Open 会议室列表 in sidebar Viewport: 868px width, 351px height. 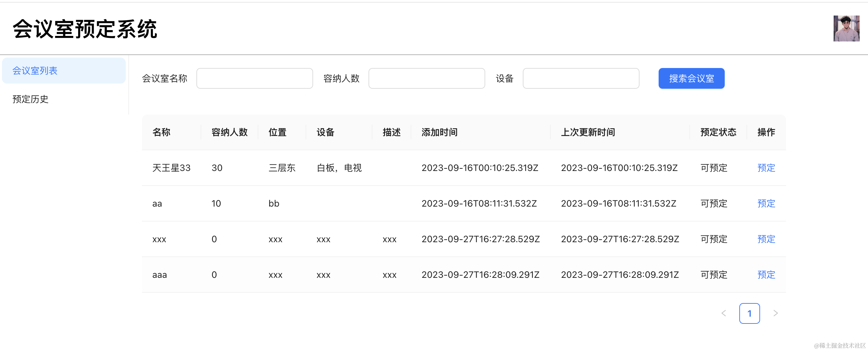64,71
